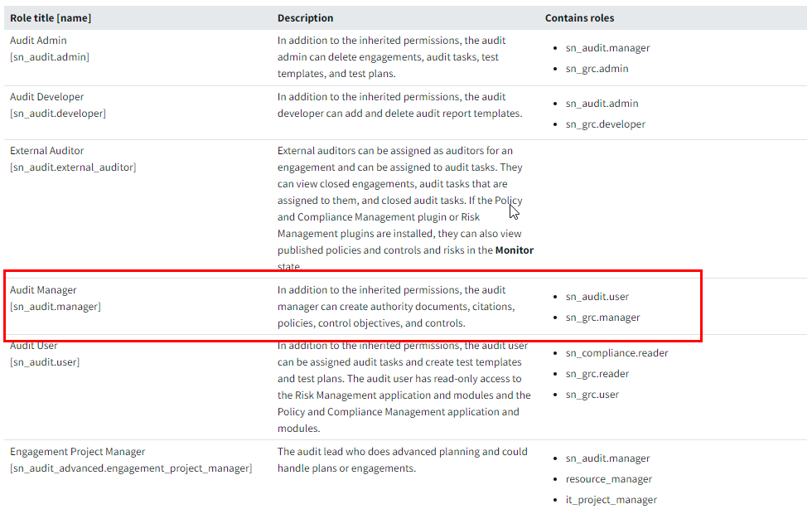Click the [sn_audit.developer] role name
Screen dimensions: 812x514
57,114
